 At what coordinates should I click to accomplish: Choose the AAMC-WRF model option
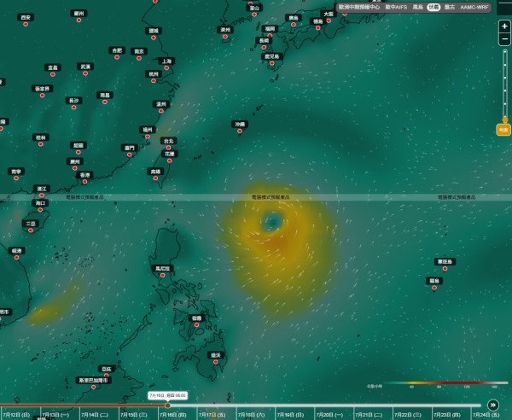[x=474, y=7]
